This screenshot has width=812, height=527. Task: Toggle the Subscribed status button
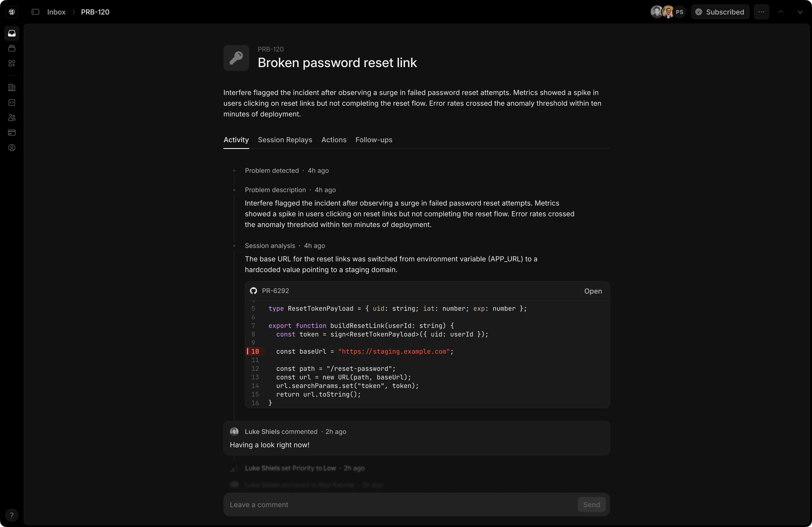click(720, 12)
